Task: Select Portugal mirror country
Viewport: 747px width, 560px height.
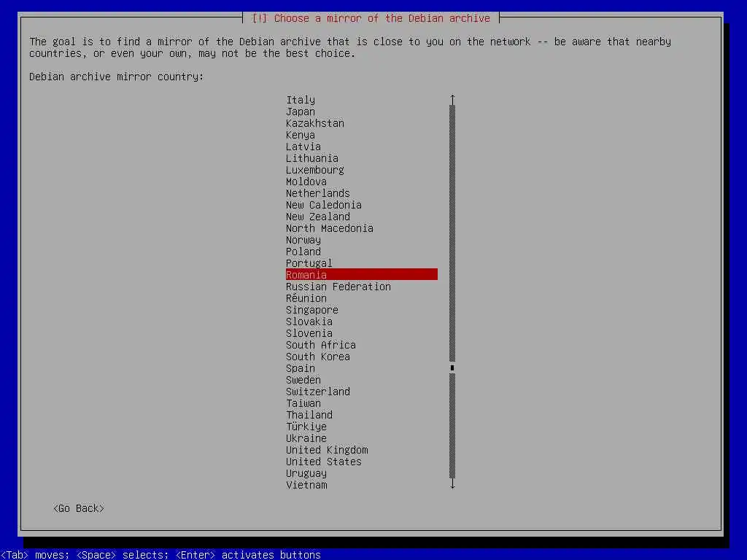Action: click(x=309, y=263)
